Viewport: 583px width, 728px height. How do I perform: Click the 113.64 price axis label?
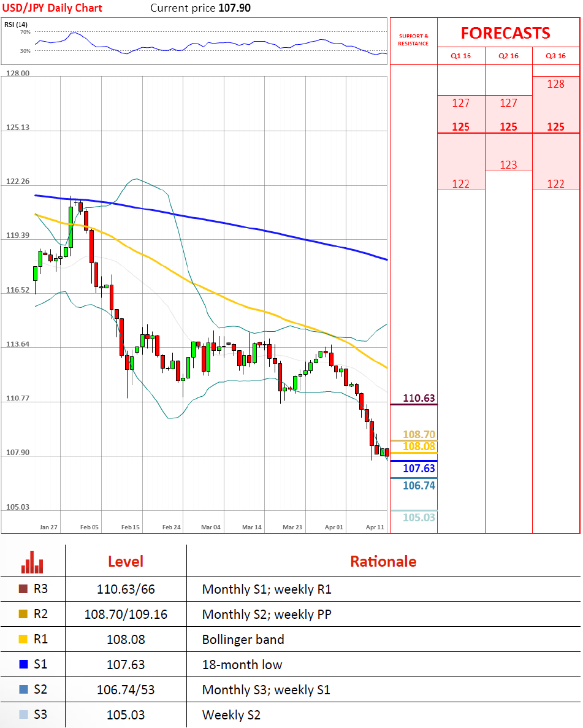click(x=18, y=344)
